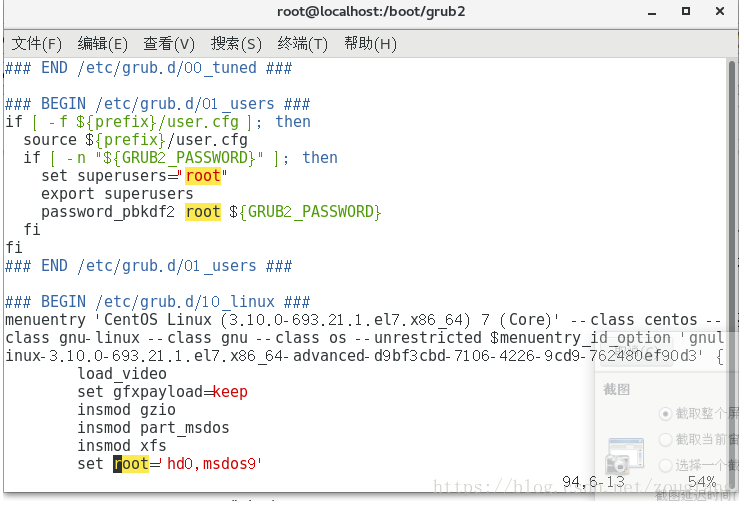Click the text 'source ${prefix}/user.cfg'
This screenshot has height=507, width=744.
pos(135,140)
